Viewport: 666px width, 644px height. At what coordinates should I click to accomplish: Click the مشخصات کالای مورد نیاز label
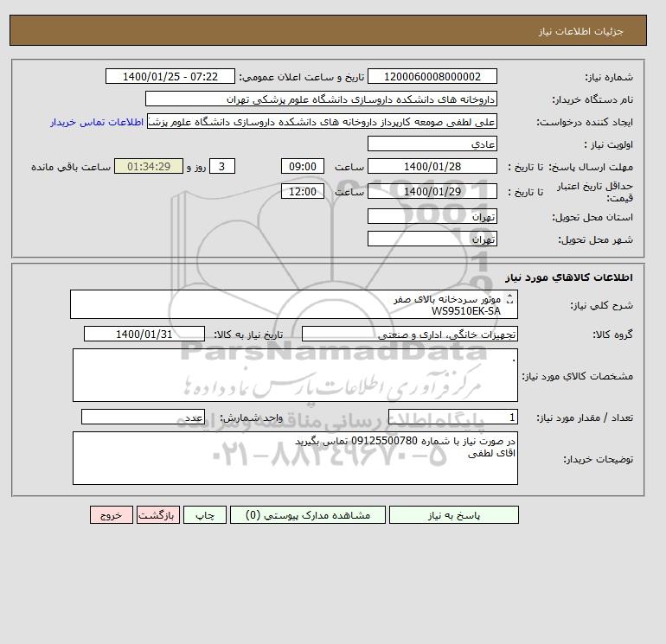pyautogui.click(x=577, y=376)
